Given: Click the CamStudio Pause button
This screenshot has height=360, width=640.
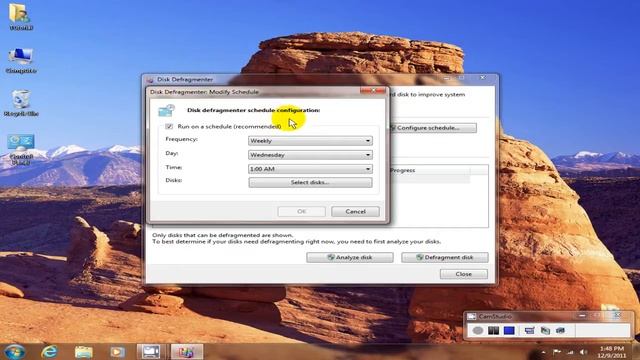Looking at the screenshot, I should tap(493, 330).
